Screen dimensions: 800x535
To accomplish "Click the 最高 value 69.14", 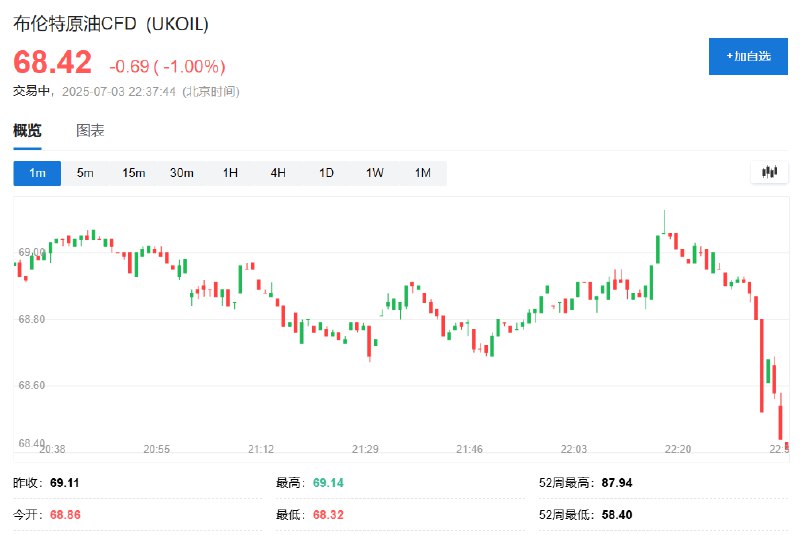I will [x=328, y=483].
